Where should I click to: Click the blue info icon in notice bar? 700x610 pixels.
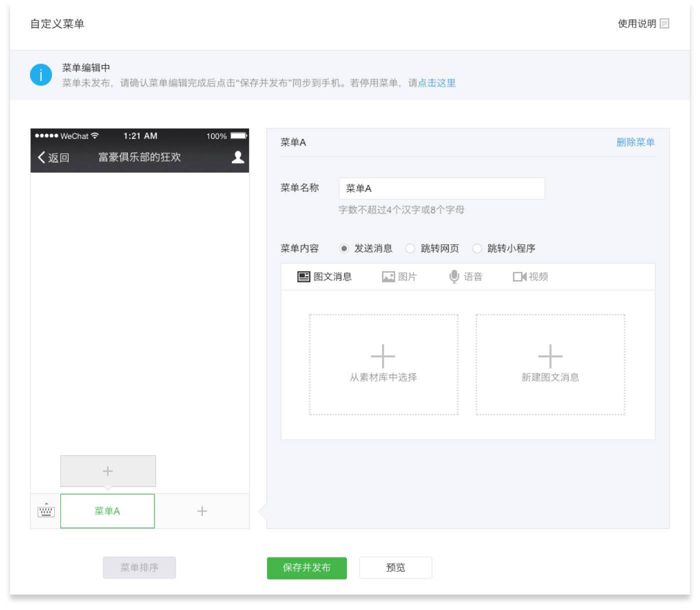42,75
